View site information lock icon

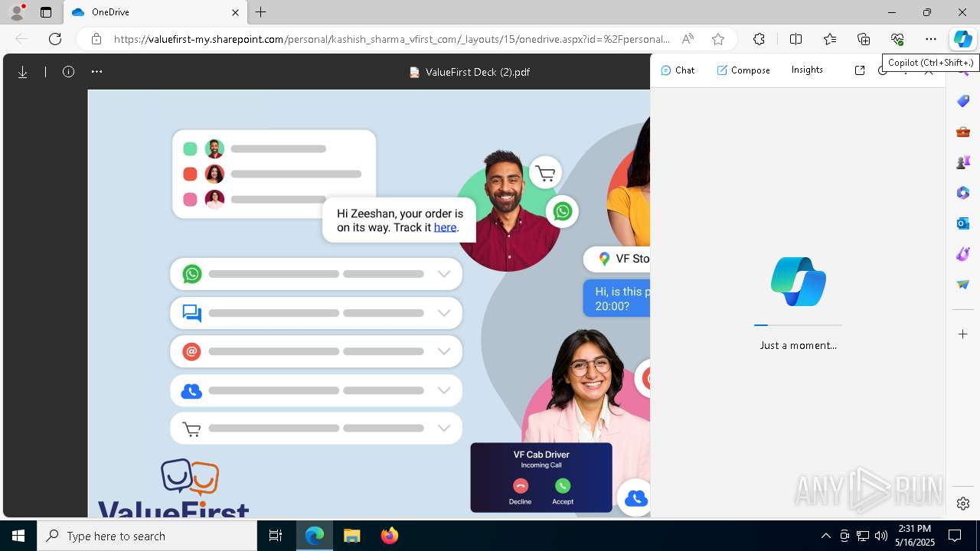pos(96,39)
